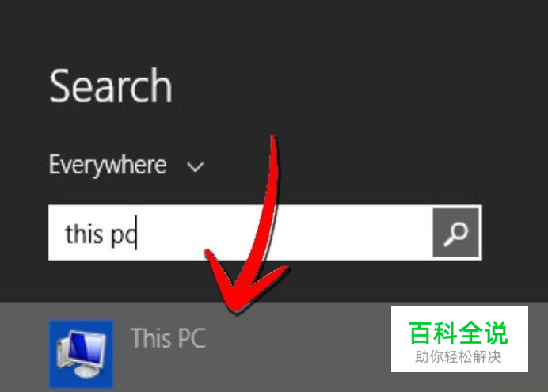The height and width of the screenshot is (392, 548).
Task: Submit the query with the search icon button
Action: click(x=457, y=233)
